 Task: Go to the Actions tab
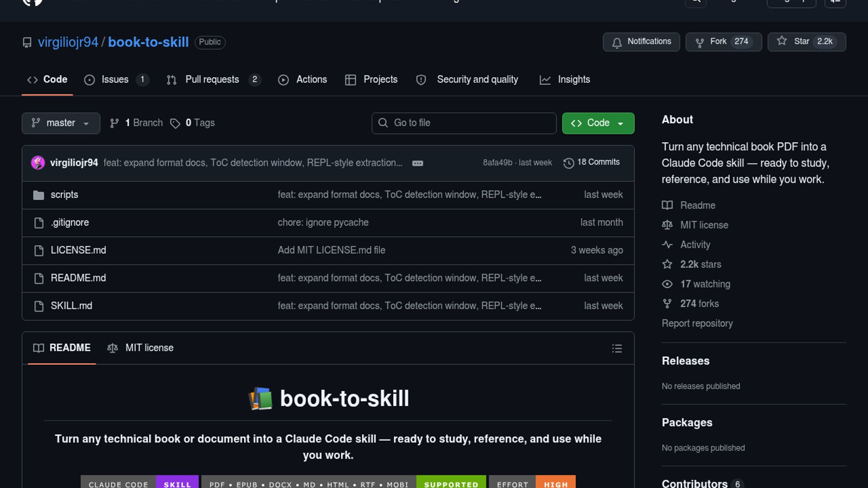pos(302,80)
